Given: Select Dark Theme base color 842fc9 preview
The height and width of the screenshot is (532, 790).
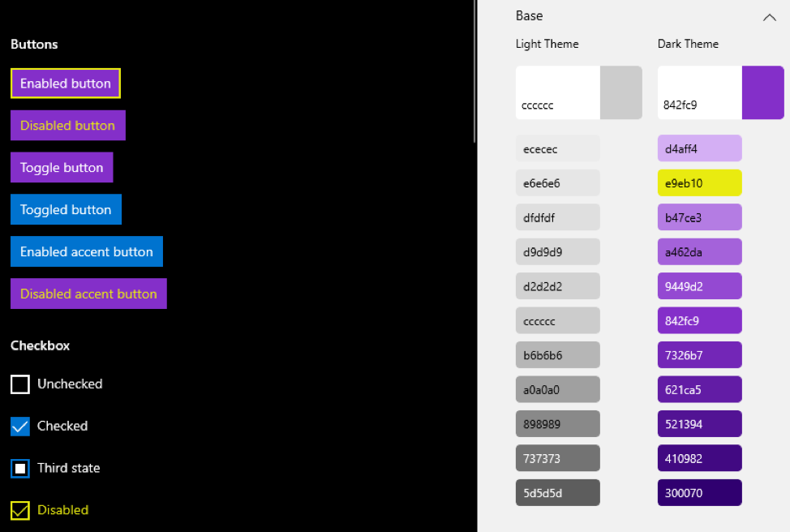Looking at the screenshot, I should [720, 92].
